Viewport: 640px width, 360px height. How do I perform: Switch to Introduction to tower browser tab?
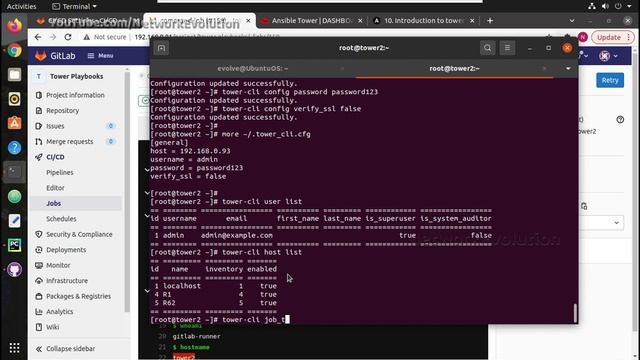pos(424,20)
